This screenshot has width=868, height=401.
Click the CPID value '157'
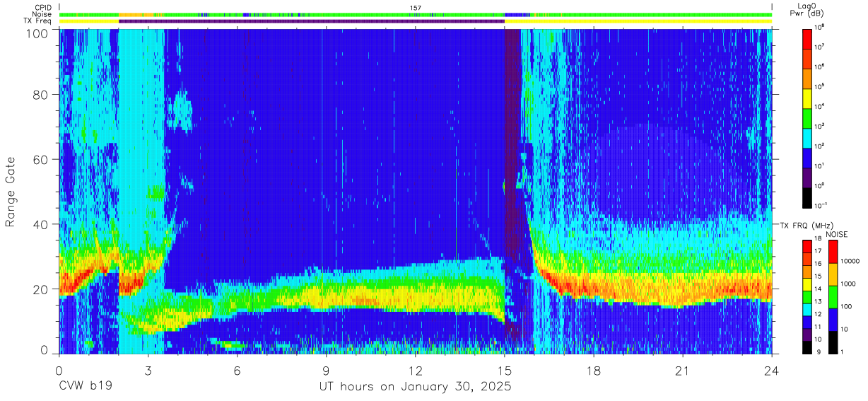click(416, 8)
